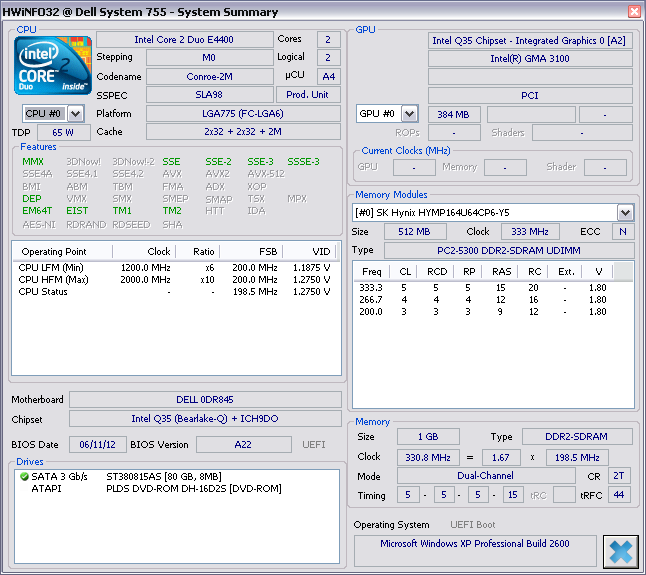Click the BIOS version A22 field
Viewport: 646px width, 575px height.
[x=243, y=445]
